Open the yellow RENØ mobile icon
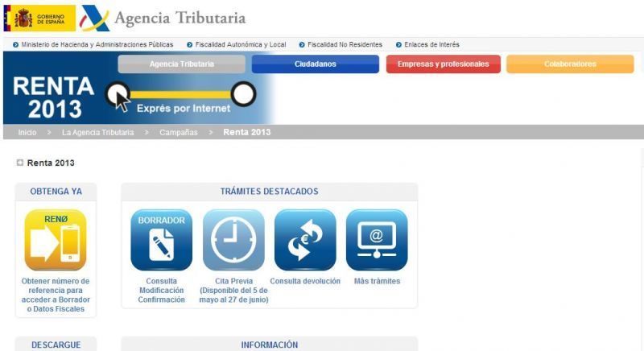 click(x=56, y=240)
